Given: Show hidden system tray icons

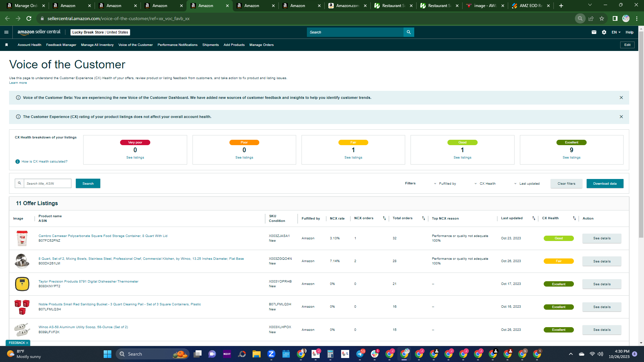Looking at the screenshot, I should pyautogui.click(x=571, y=354).
